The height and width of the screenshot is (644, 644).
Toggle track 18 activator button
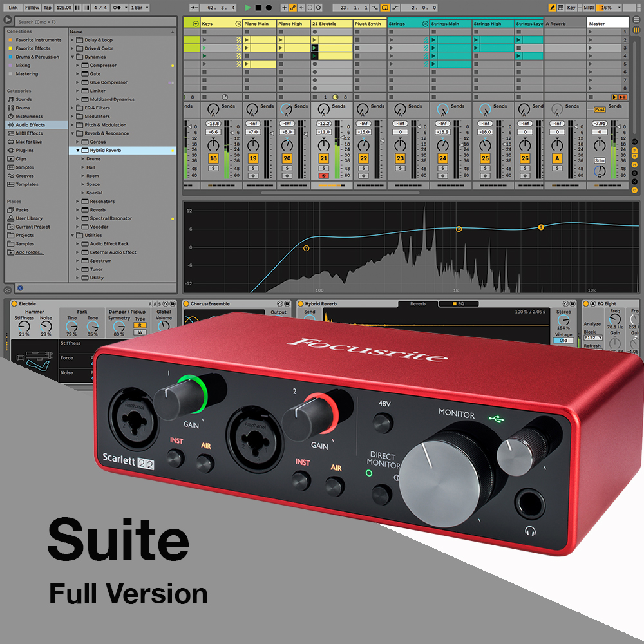[213, 158]
